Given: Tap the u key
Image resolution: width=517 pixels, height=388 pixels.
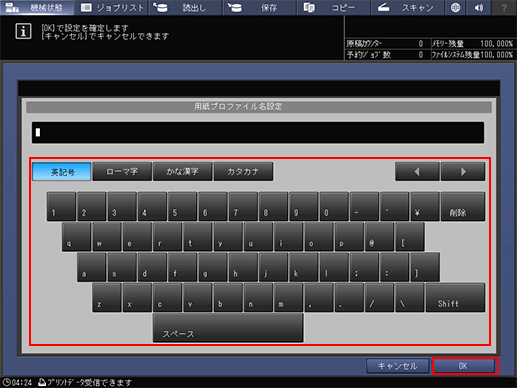Looking at the screenshot, I should pos(258,237).
